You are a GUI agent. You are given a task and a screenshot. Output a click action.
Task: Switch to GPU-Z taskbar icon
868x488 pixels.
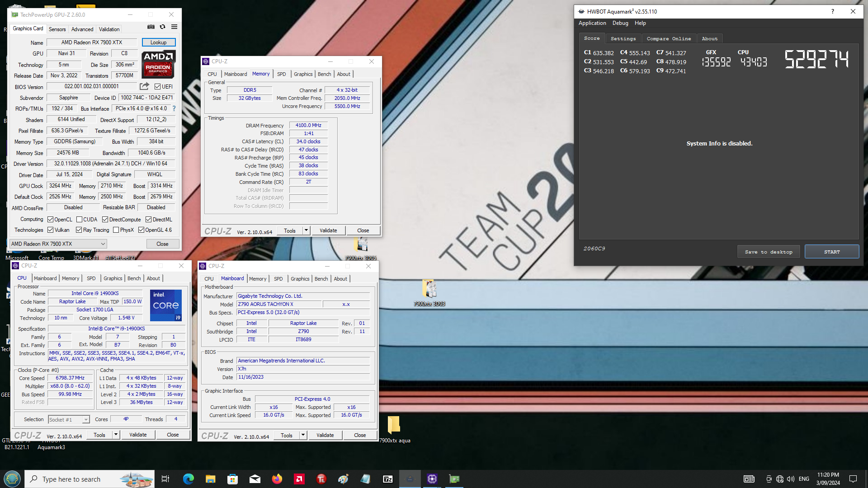click(454, 479)
